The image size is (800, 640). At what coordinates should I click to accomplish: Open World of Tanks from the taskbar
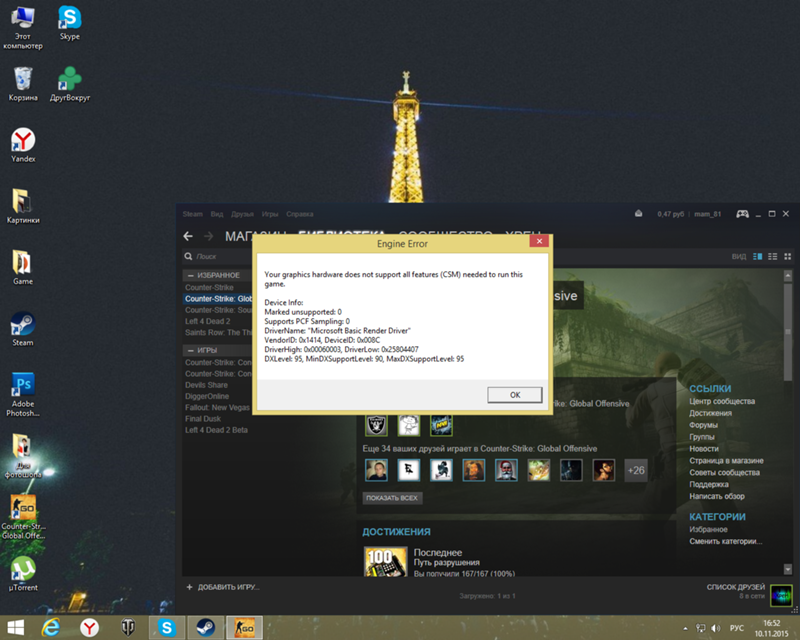tap(128, 628)
